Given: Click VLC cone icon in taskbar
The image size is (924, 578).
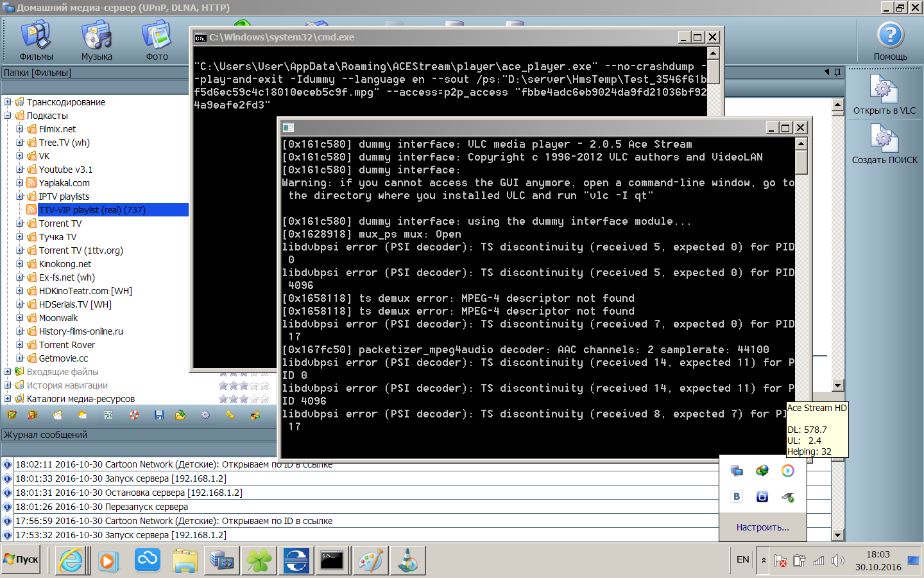Looking at the screenshot, I should [407, 561].
